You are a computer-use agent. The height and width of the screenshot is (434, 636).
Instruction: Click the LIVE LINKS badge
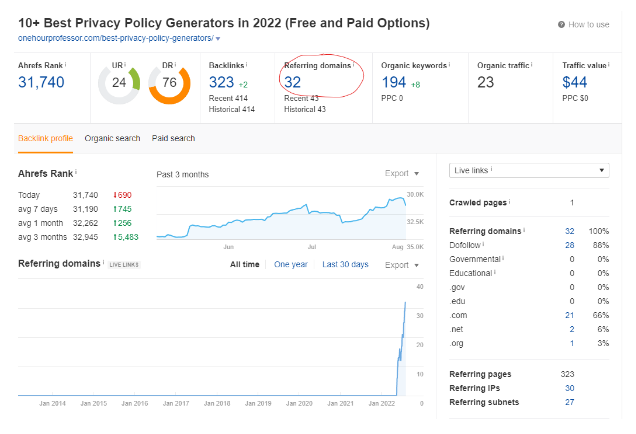124,265
